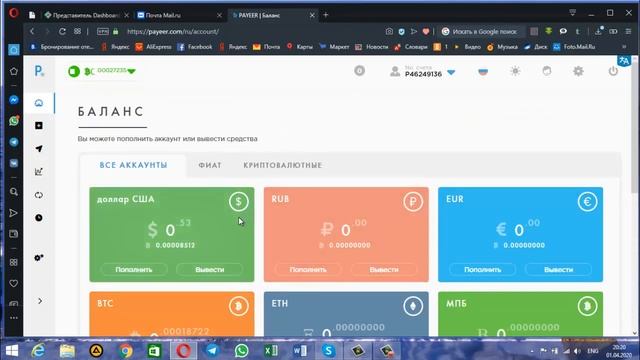Open the Opera main menu logo
Screen dimensions: 640x360
[13, 13]
